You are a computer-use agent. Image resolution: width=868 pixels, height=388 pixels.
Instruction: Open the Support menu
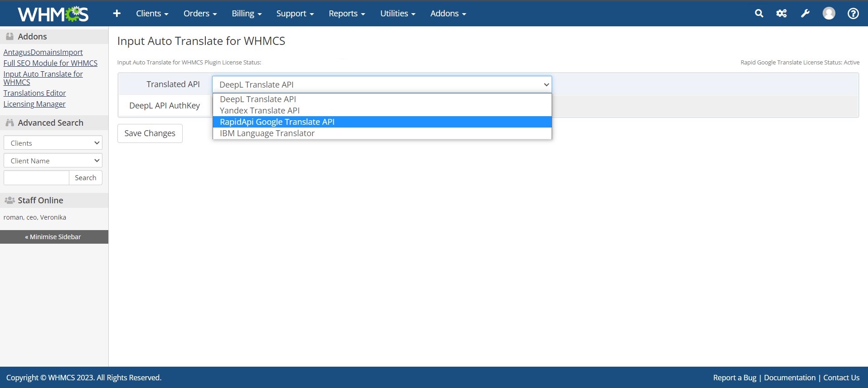(x=295, y=14)
